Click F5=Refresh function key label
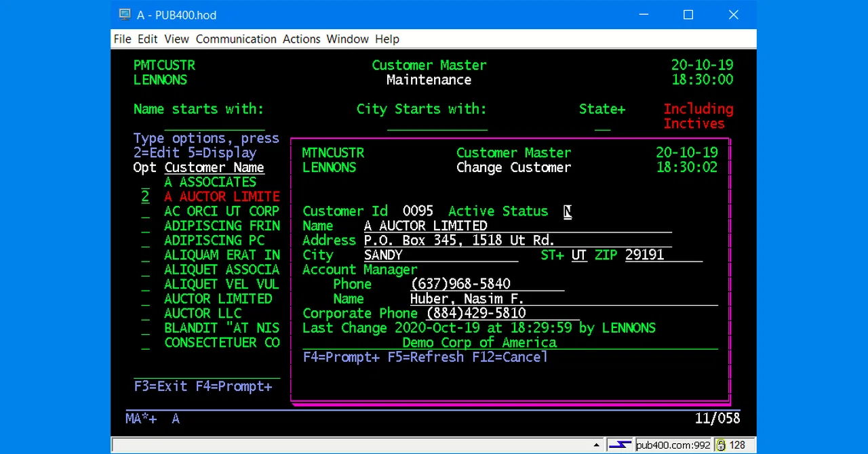Viewport: 868px width, 454px height. coord(426,357)
